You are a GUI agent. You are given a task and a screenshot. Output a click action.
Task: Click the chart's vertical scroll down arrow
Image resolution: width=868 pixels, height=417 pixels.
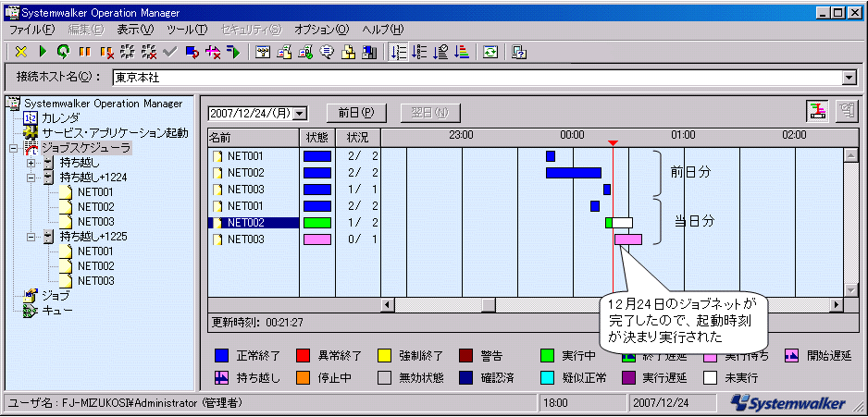tap(850, 290)
